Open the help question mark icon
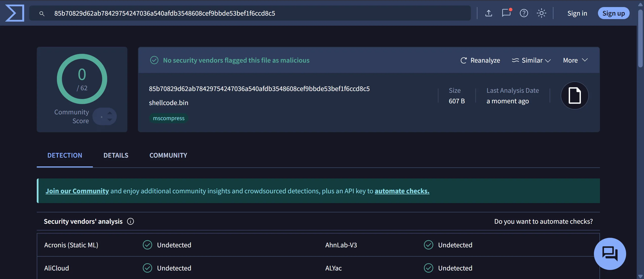644x279 pixels. 524,13
